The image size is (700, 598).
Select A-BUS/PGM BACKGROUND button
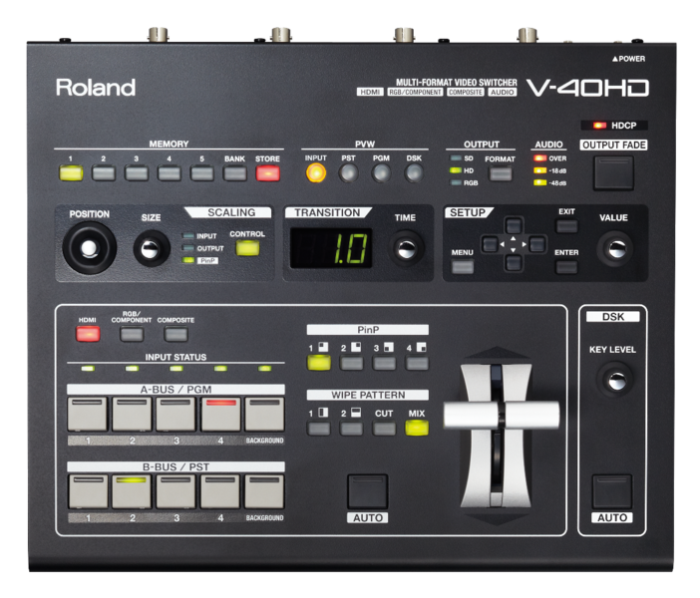(264, 414)
